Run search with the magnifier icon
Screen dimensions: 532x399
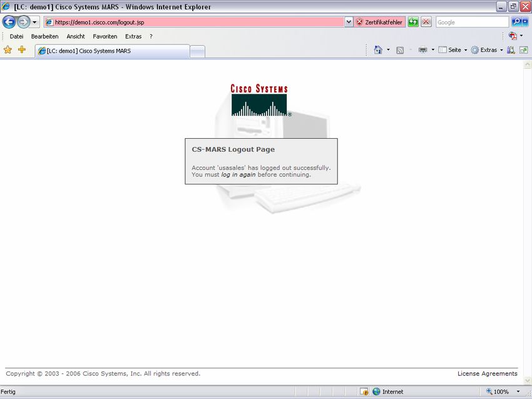(516, 23)
